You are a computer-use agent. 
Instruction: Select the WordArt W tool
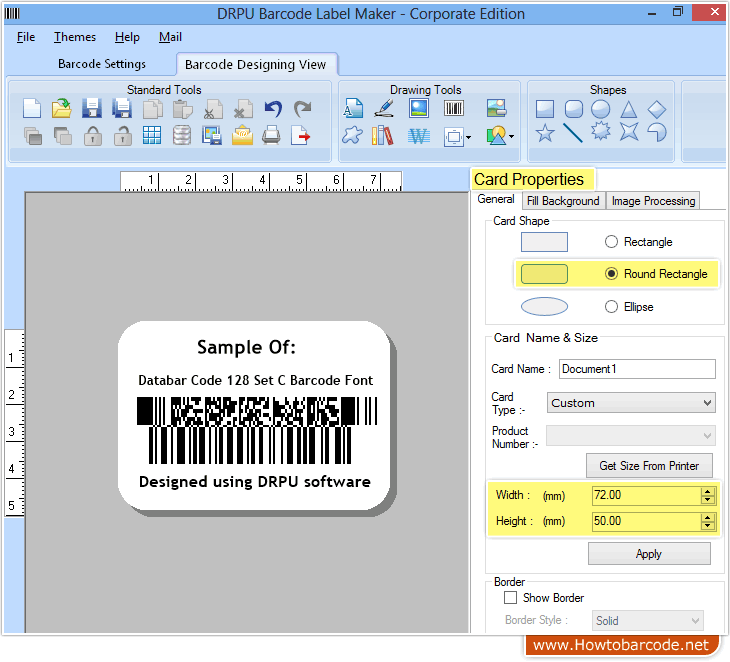tap(419, 136)
